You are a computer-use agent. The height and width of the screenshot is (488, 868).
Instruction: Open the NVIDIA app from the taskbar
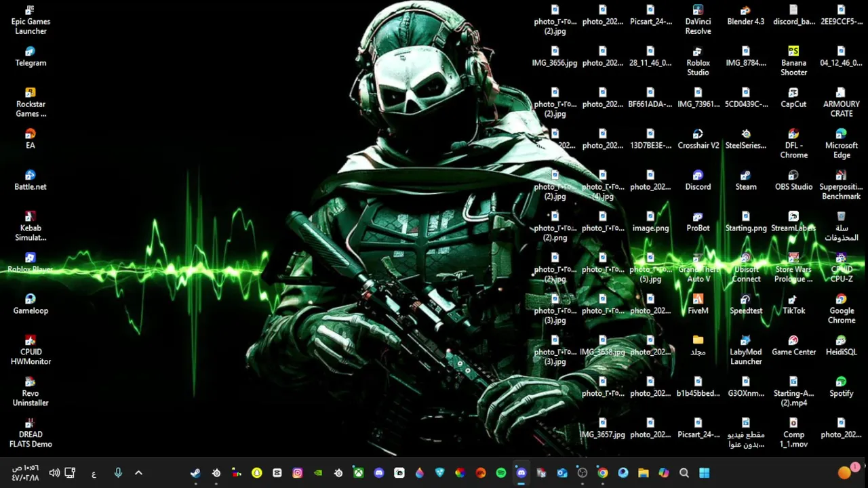click(317, 473)
